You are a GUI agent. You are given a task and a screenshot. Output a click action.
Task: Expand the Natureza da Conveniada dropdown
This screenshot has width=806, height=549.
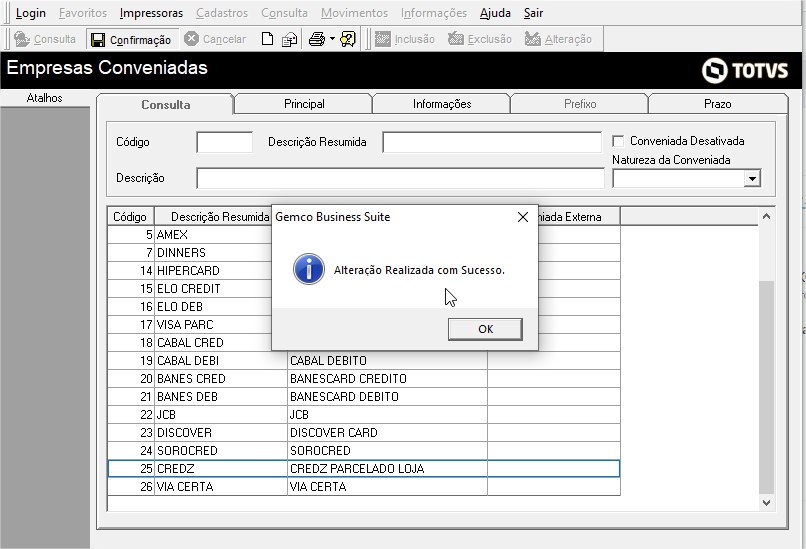(752, 178)
